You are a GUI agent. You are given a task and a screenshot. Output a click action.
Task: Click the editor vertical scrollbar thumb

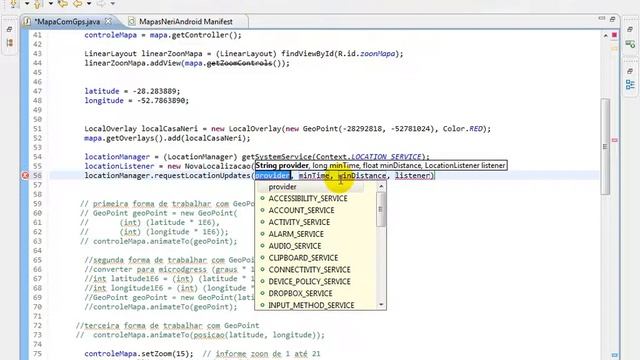point(605,147)
